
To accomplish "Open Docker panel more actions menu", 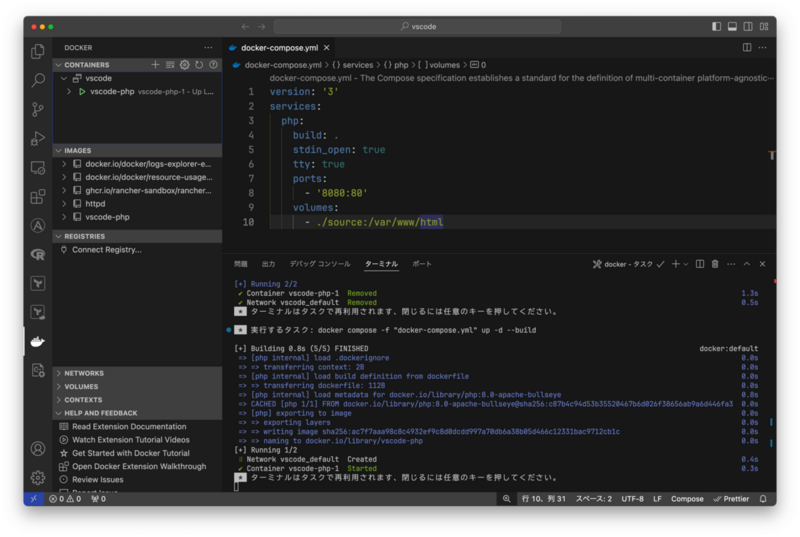I will click(208, 47).
